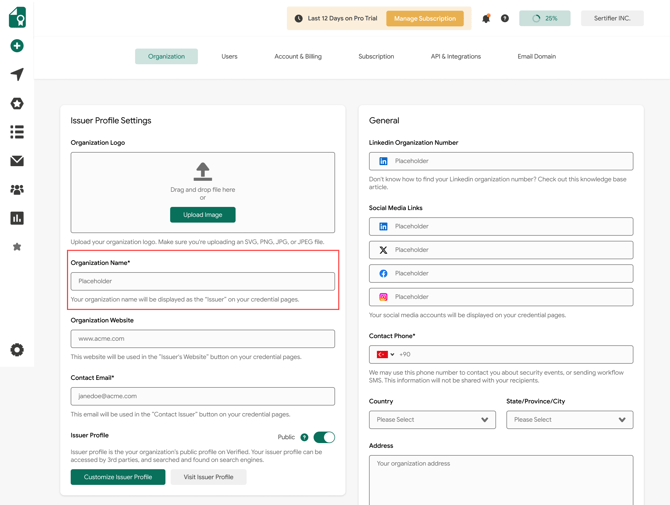Open the people group icon in sidebar

(x=17, y=189)
